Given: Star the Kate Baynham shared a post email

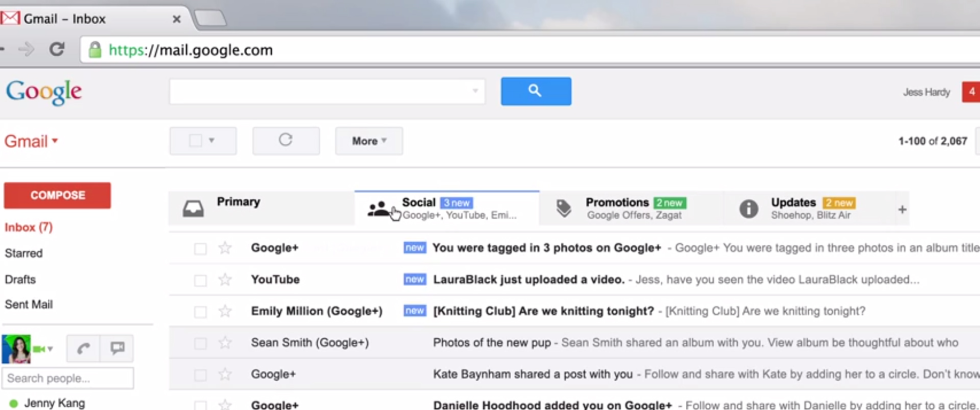Looking at the screenshot, I should tap(225, 374).
